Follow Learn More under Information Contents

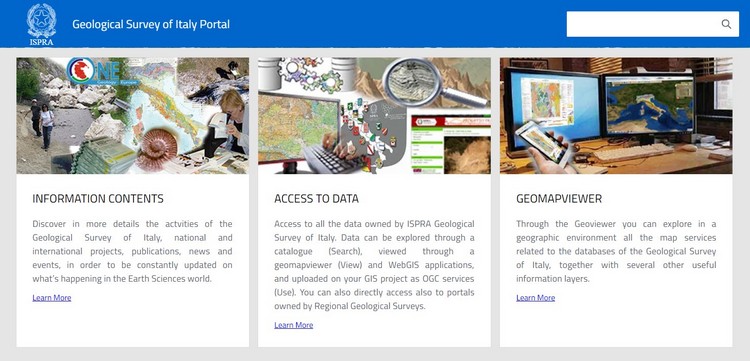click(x=52, y=297)
